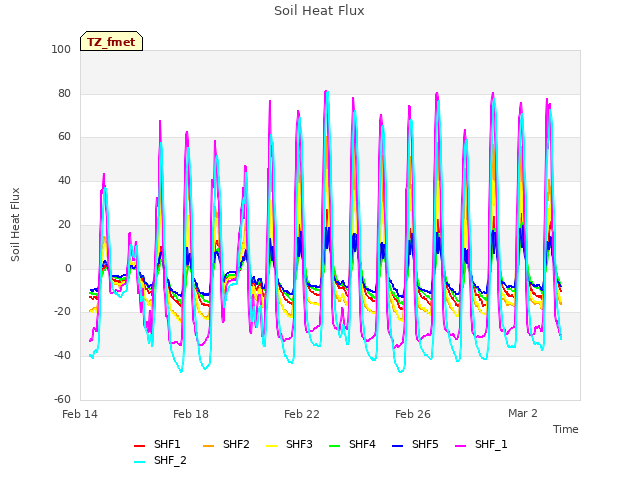640x480 pixels.
Task: Select the SHF3 legend label
Action: (299, 444)
